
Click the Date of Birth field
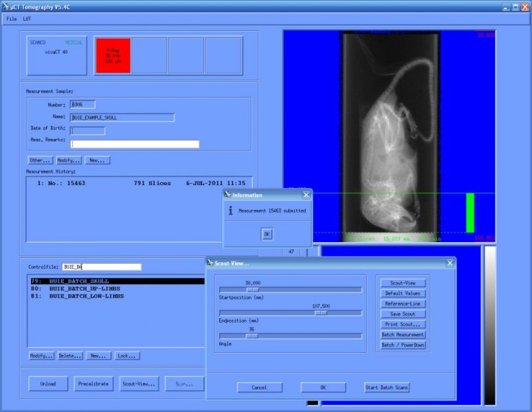coord(87,131)
